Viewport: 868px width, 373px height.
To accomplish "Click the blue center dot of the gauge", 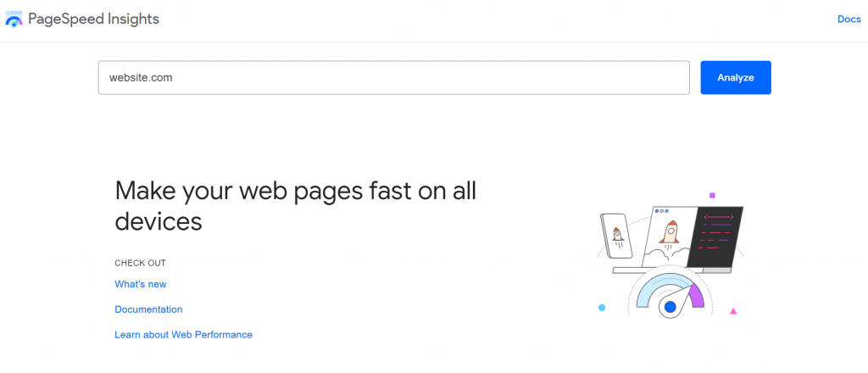I will point(670,306).
